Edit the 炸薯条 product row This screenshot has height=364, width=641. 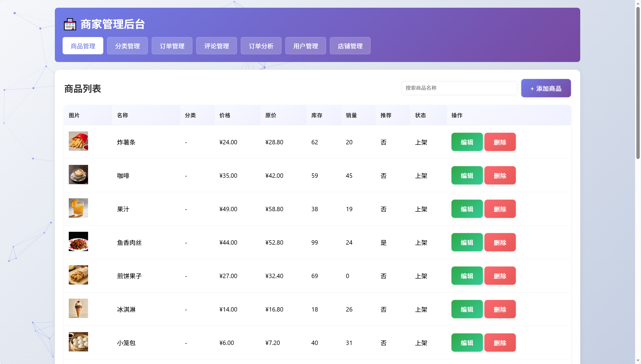(x=467, y=142)
